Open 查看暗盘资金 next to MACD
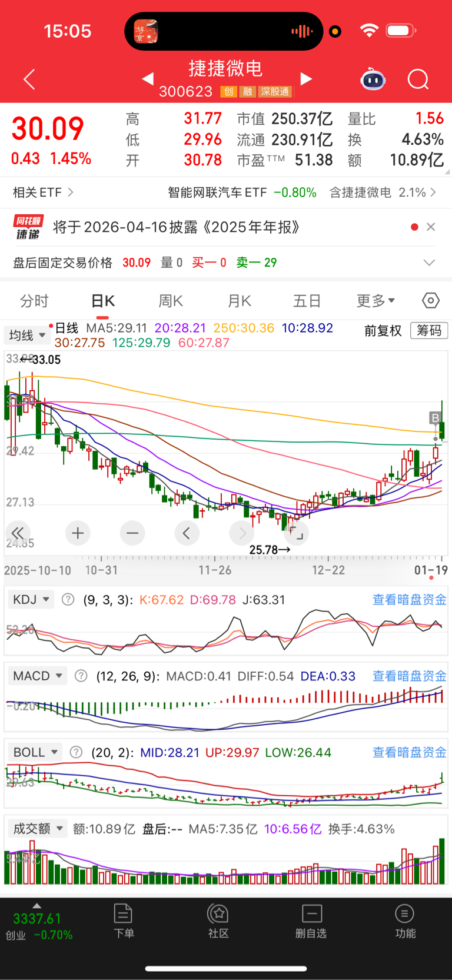This screenshot has height=980, width=452. 410,676
